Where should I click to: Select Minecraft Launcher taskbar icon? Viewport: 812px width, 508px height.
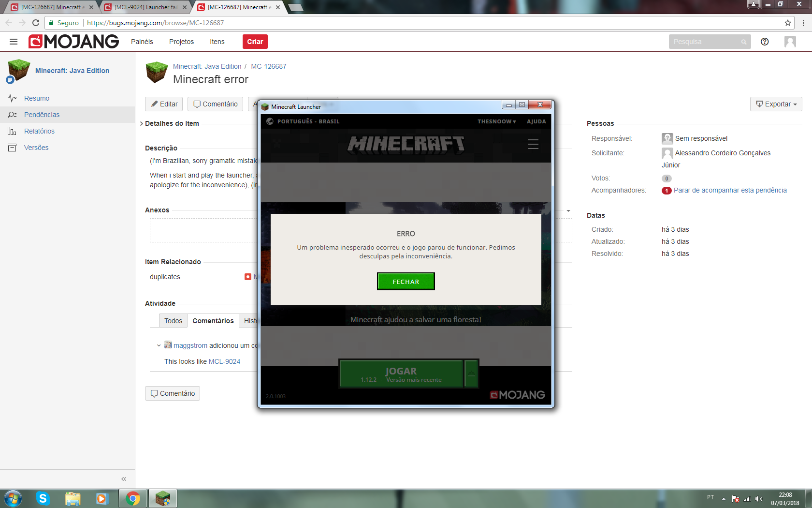coord(163,498)
